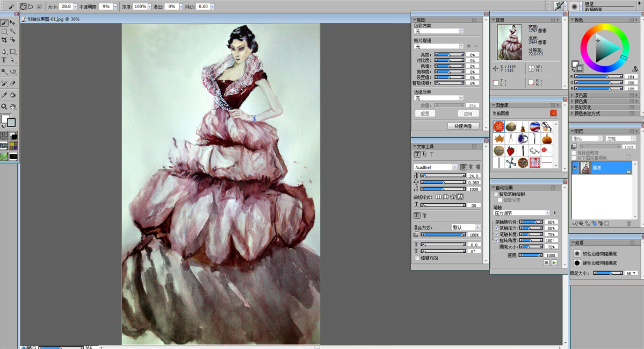This screenshot has height=349, width=644.
Task: Select the Eyedropper (Dropper) tool
Action: click(x=4, y=95)
